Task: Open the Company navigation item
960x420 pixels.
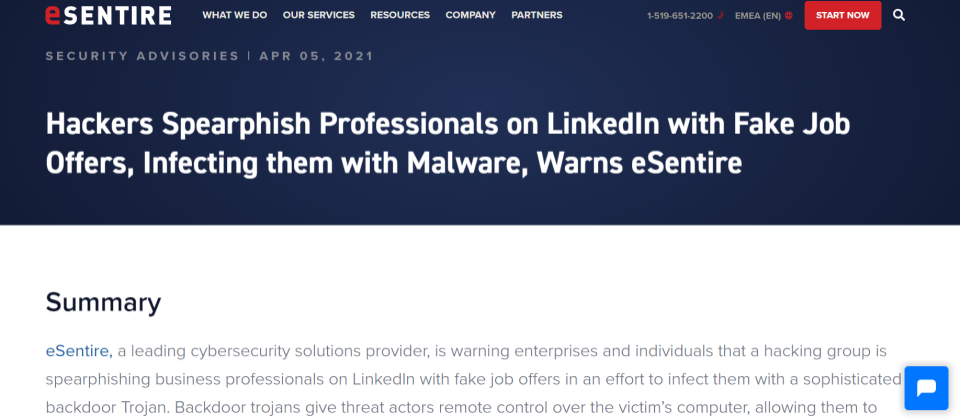Action: click(470, 15)
